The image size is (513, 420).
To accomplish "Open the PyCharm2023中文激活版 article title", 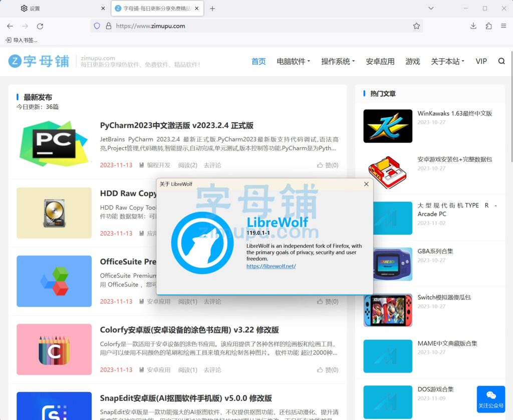I will (x=177, y=126).
